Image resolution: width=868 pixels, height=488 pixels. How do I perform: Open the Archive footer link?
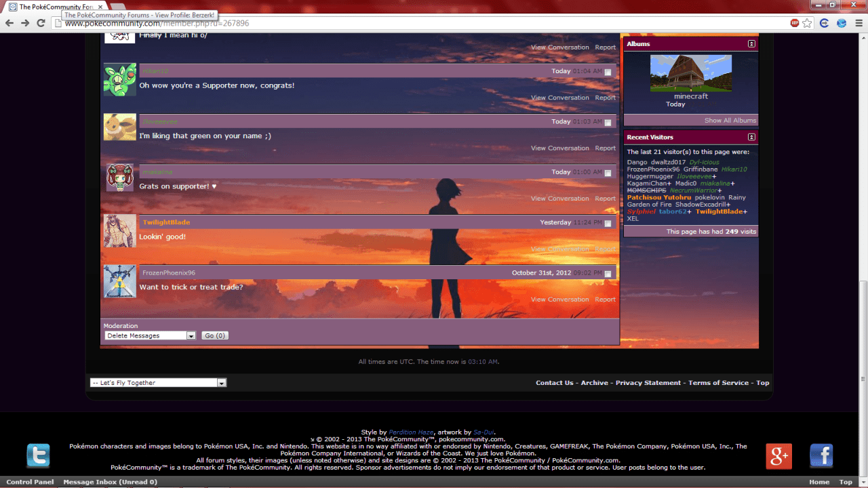coord(595,383)
